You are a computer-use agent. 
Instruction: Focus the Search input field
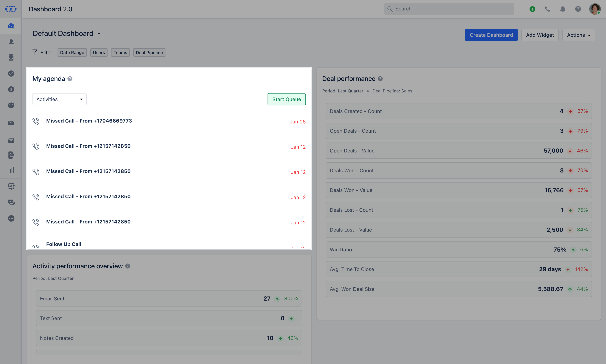449,9
